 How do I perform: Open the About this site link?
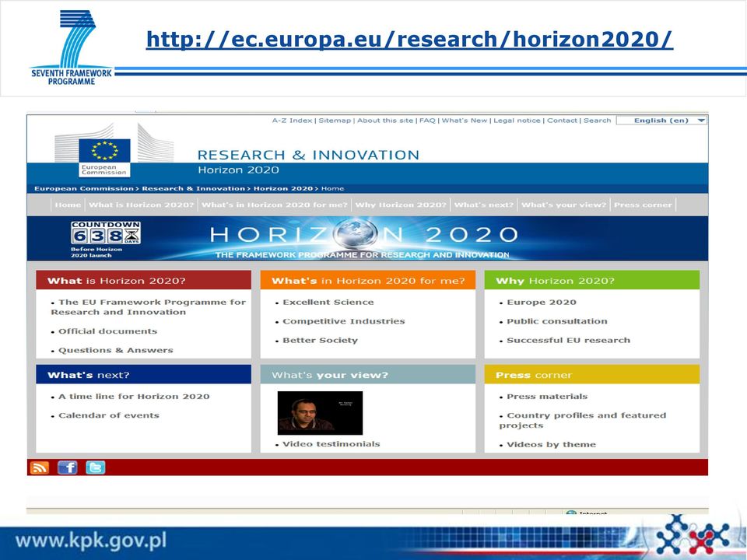(385, 121)
